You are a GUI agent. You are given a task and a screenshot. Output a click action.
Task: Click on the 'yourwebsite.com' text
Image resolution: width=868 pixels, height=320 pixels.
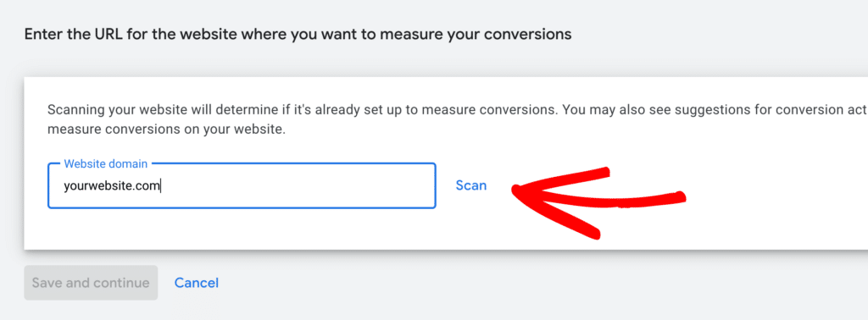coord(112,186)
